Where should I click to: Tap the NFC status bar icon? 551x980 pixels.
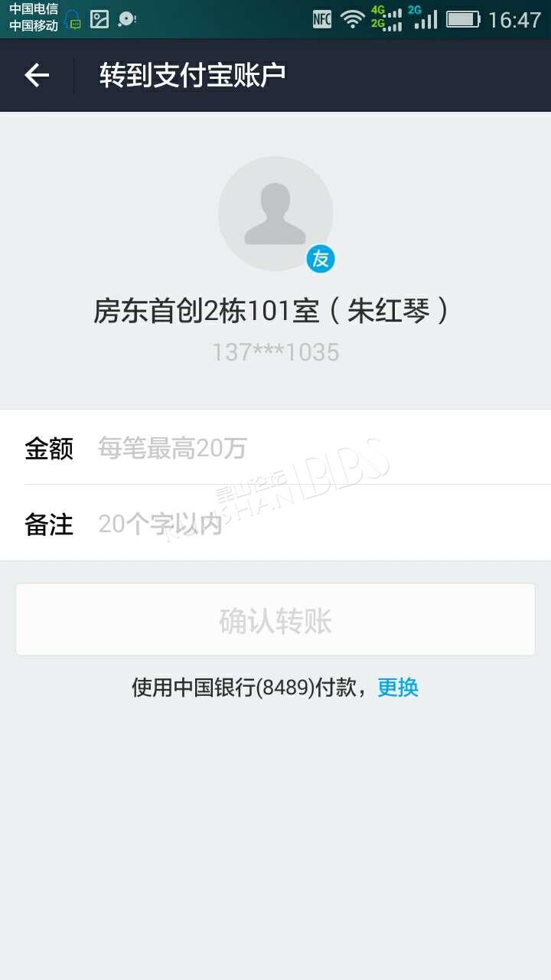[322, 20]
